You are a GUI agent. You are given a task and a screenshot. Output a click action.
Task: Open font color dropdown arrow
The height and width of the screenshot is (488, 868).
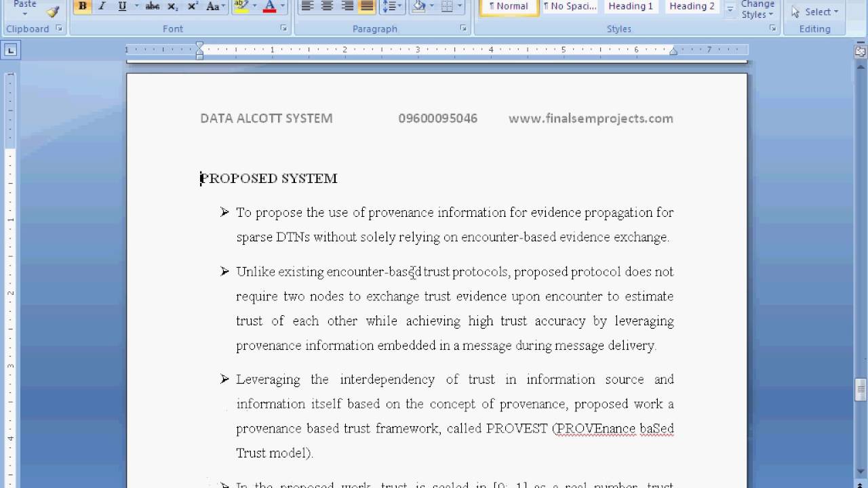coord(283,7)
